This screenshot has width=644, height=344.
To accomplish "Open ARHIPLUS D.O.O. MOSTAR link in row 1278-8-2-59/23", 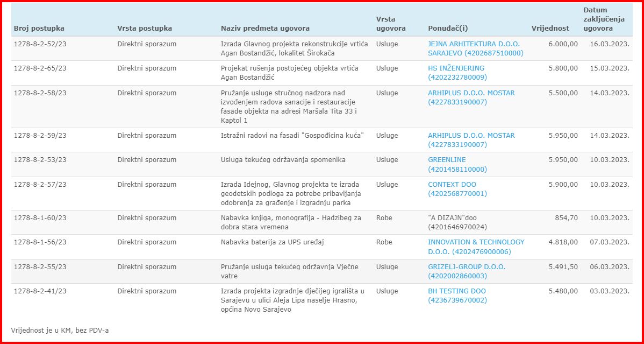I will pyautogui.click(x=471, y=140).
